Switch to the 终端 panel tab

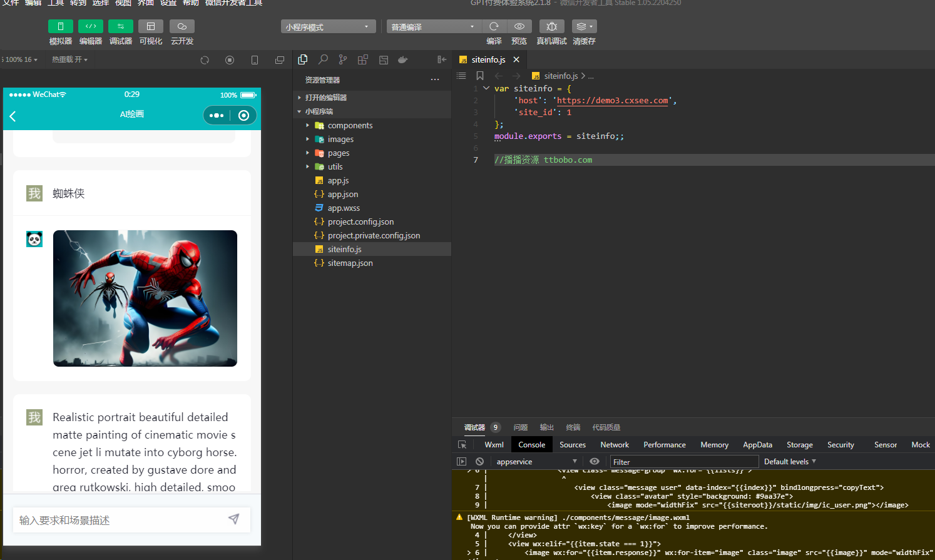point(573,427)
